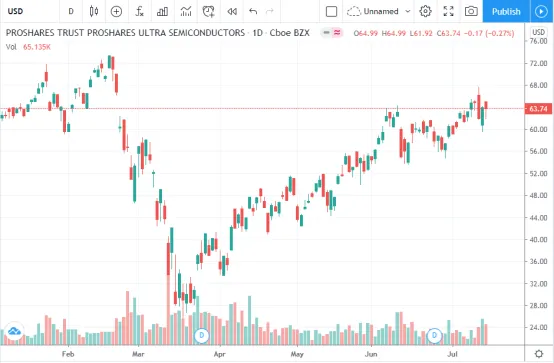The height and width of the screenshot is (363, 554).
Task: Open axis settings gear at the bottom right
Action: [539, 354]
